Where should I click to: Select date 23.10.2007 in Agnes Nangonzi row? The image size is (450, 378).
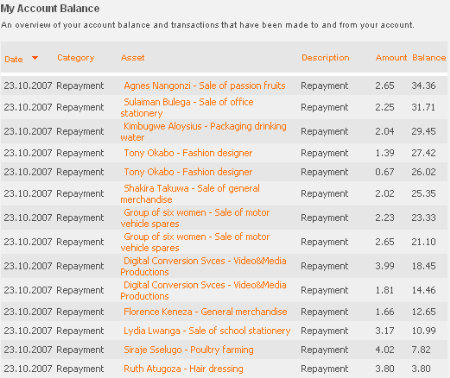pyautogui.click(x=28, y=86)
